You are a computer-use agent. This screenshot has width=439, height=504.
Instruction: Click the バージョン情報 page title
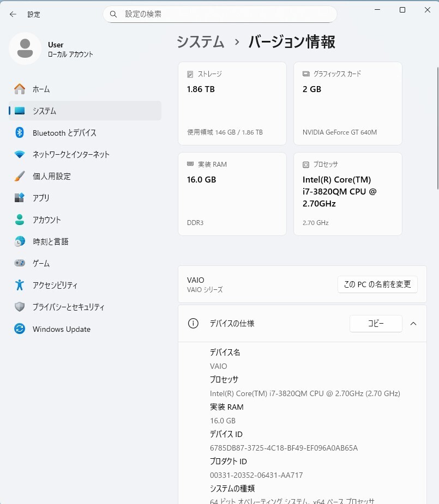coord(292,42)
